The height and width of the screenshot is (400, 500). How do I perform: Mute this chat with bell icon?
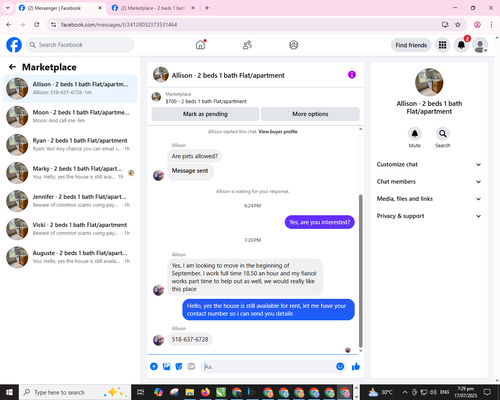pos(415,134)
